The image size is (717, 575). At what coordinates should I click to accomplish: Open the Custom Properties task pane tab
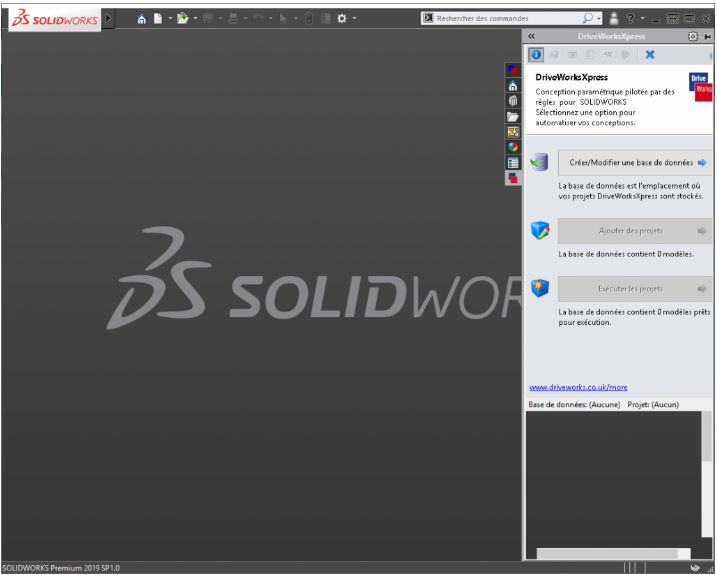(513, 162)
